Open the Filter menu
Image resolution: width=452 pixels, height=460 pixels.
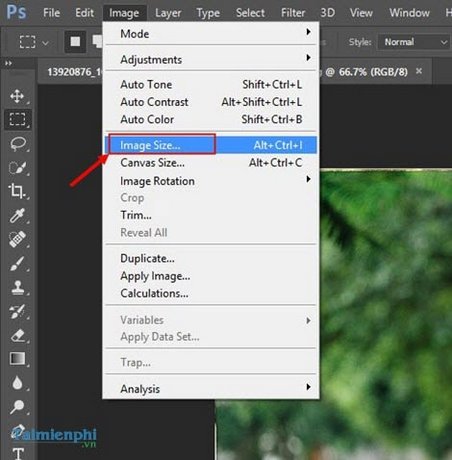[x=293, y=13]
